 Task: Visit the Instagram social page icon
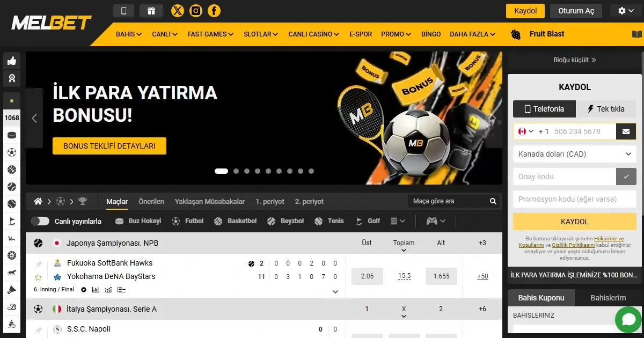(x=196, y=11)
